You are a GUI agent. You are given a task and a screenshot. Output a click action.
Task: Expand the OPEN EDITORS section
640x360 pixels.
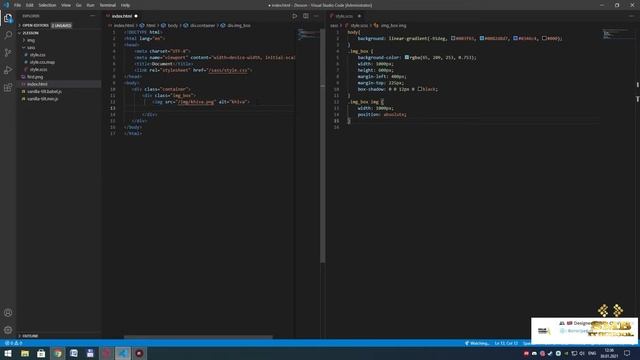coord(35,25)
